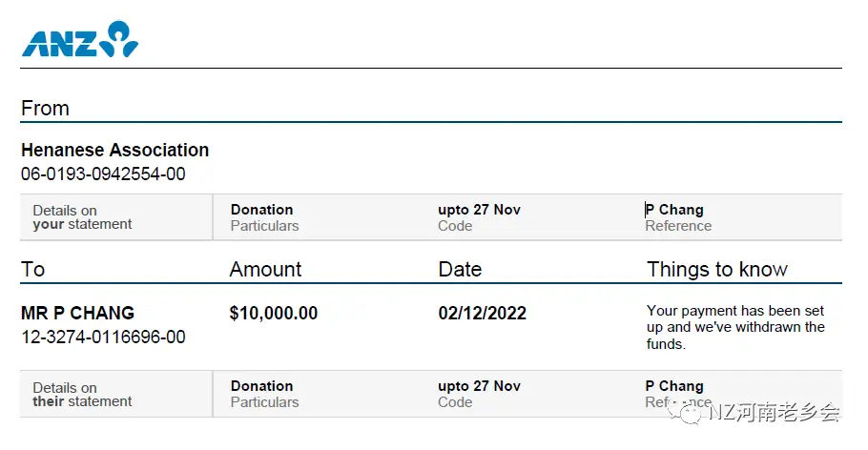868x450 pixels.
Task: Click the payment set up confirmation message
Action: [x=735, y=327]
